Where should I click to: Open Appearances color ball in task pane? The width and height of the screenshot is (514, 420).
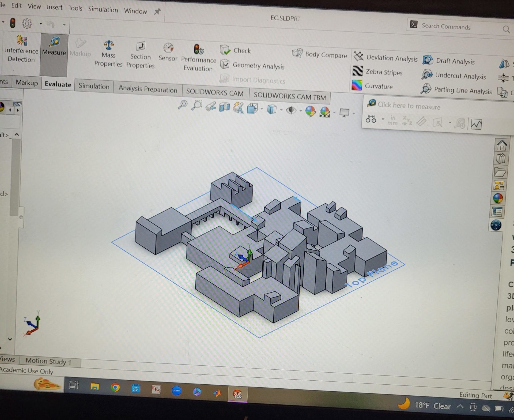[x=498, y=198]
